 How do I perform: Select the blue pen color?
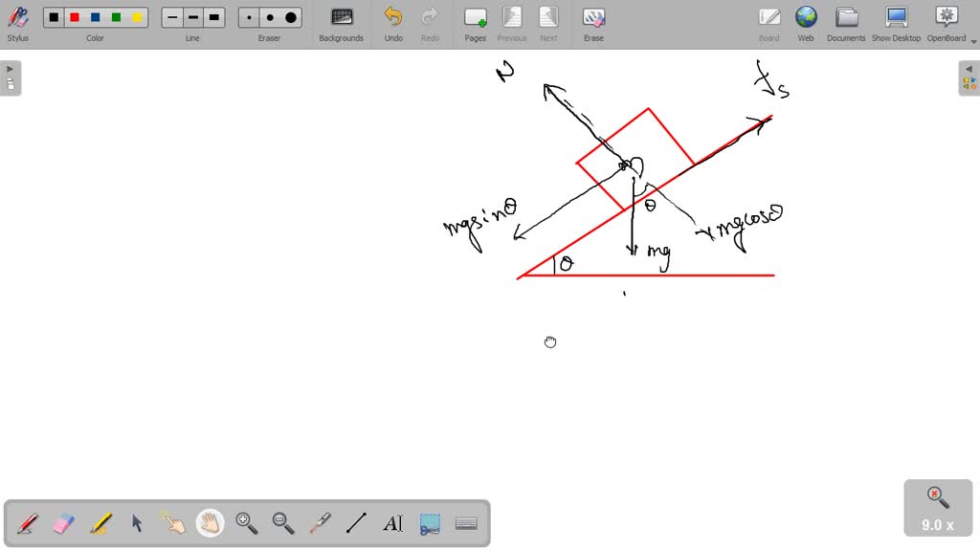(x=95, y=17)
